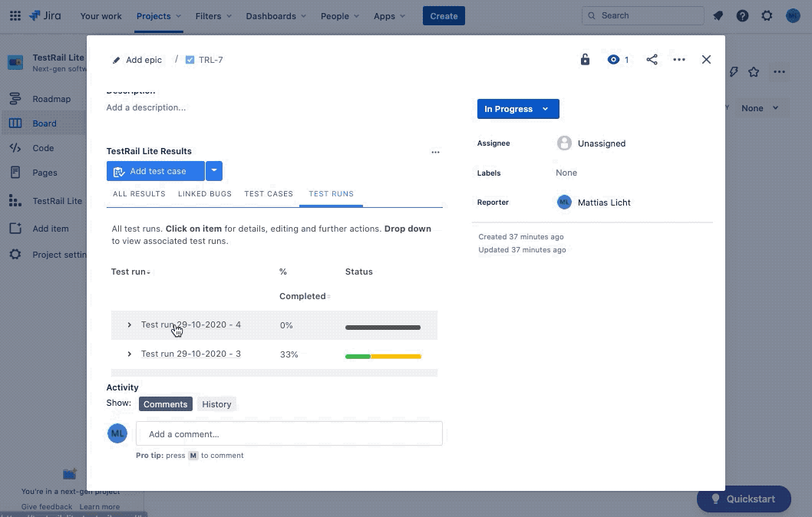This screenshot has width=812, height=517.
Task: Open the settings gear icon
Action: coord(767,16)
